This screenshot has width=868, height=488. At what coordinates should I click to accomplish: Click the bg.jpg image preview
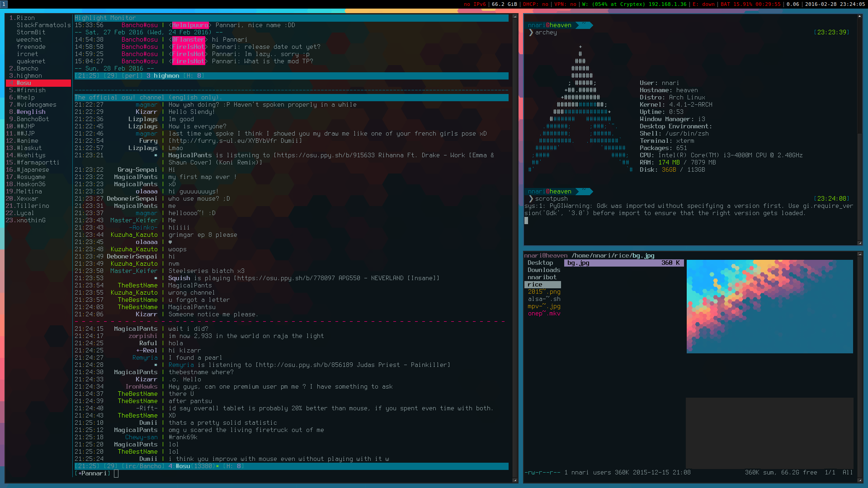[x=769, y=306]
